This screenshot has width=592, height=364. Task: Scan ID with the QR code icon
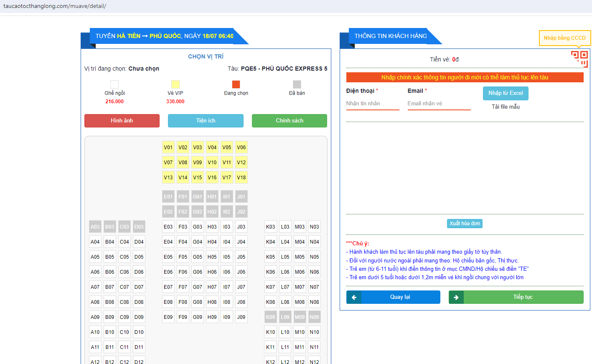pyautogui.click(x=579, y=59)
